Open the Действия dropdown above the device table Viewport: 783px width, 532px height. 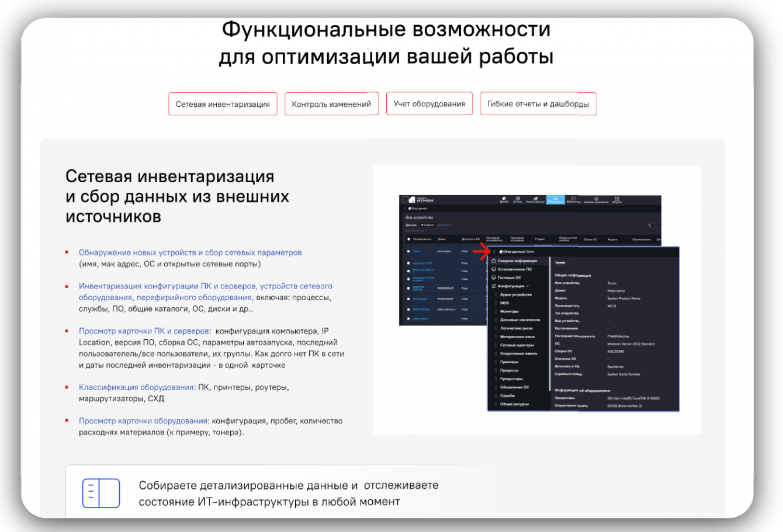(x=445, y=225)
